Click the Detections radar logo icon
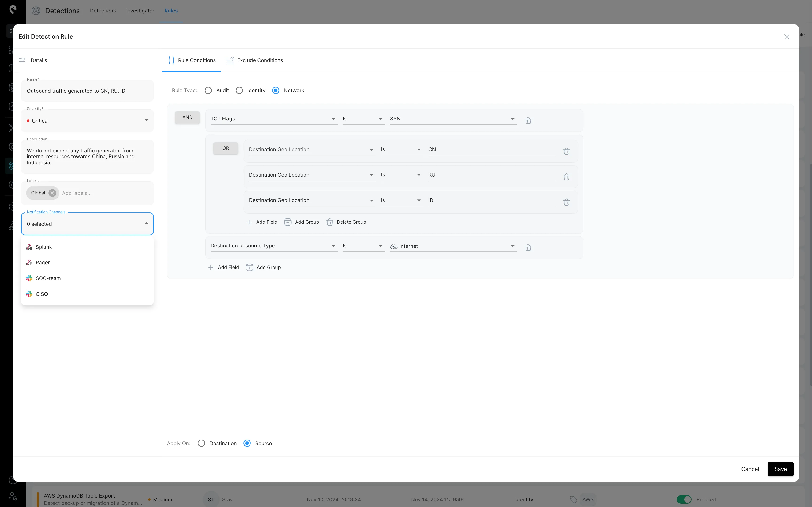This screenshot has height=507, width=812. pyautogui.click(x=36, y=11)
